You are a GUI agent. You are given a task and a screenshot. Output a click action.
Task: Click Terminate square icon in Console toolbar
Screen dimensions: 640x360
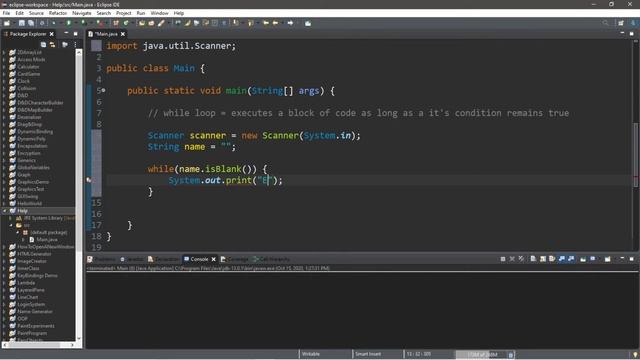click(503, 259)
